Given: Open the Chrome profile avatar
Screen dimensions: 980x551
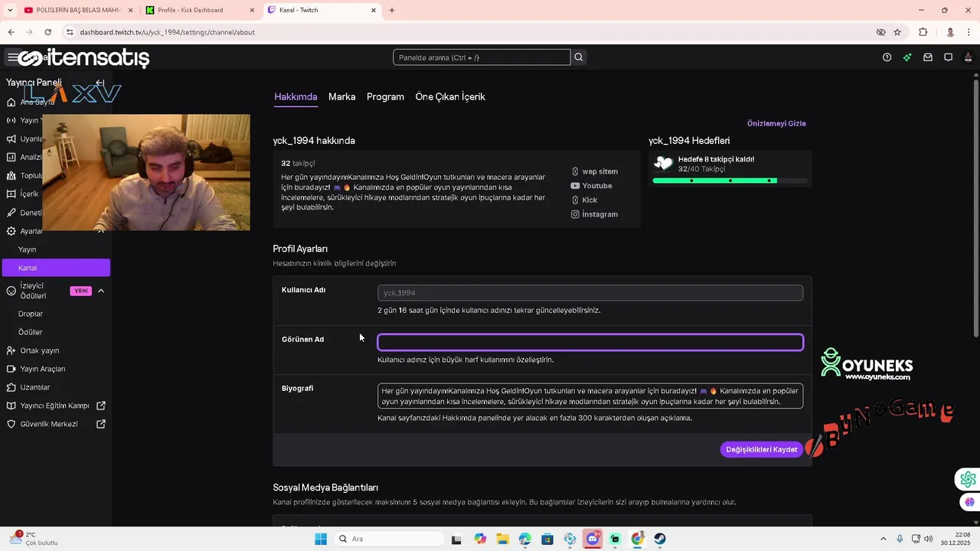Looking at the screenshot, I should point(950,32).
